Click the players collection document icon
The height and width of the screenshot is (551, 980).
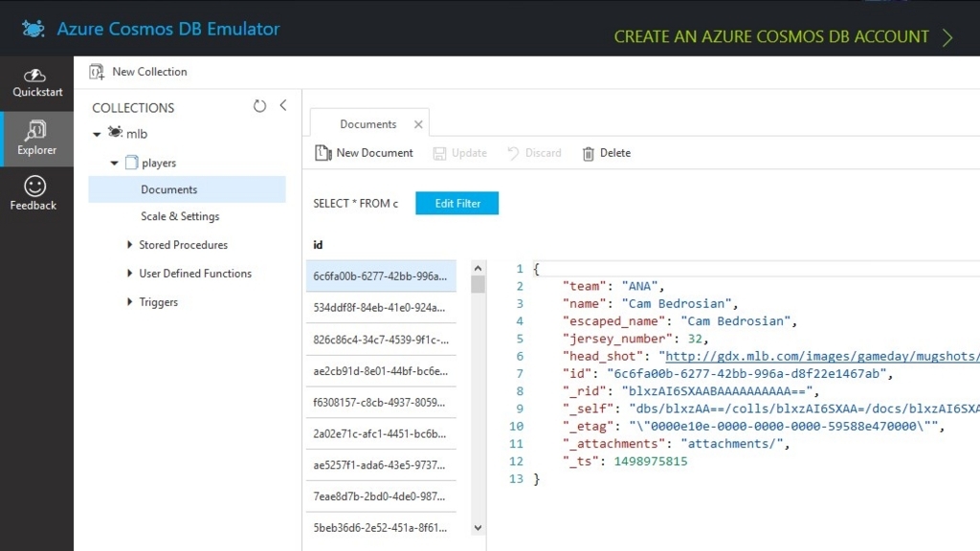131,163
